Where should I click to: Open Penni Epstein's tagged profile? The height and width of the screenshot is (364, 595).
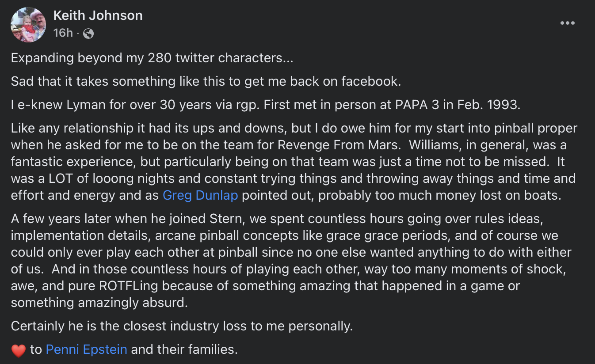(87, 349)
